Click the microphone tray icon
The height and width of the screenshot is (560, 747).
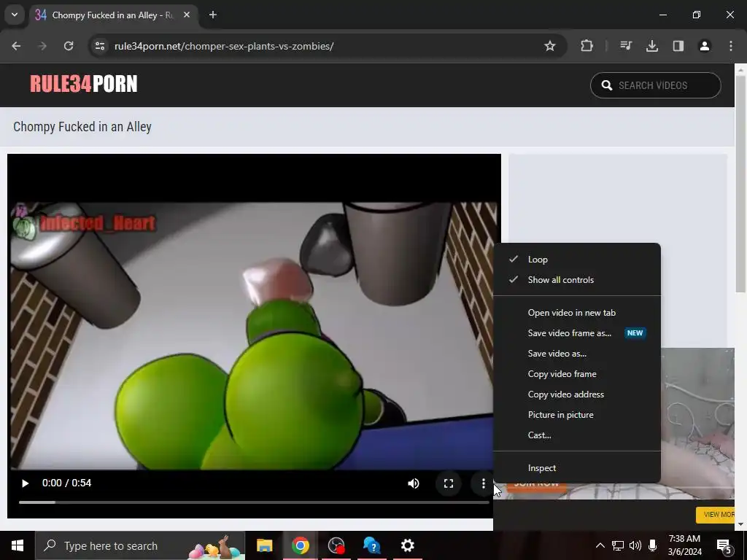[653, 545]
